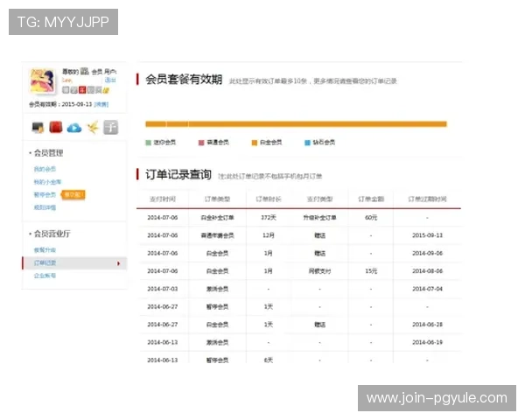The height and width of the screenshot is (420, 525).
Task: Open 暂停会员 in the sidebar
Action: [45, 194]
